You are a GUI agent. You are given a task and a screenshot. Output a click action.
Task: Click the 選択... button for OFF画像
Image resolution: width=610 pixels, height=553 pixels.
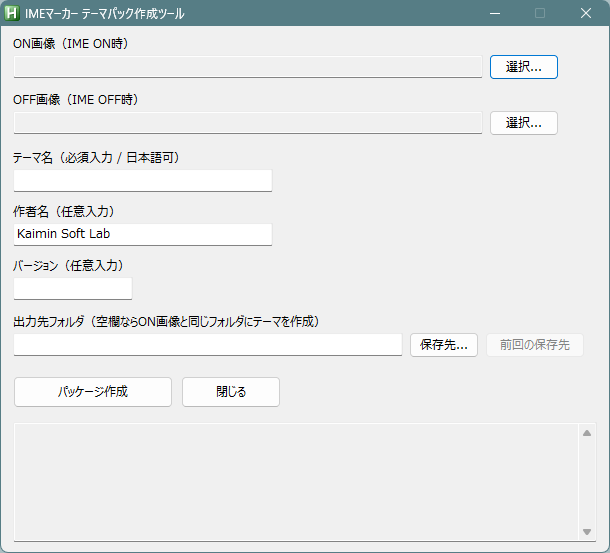(x=524, y=123)
